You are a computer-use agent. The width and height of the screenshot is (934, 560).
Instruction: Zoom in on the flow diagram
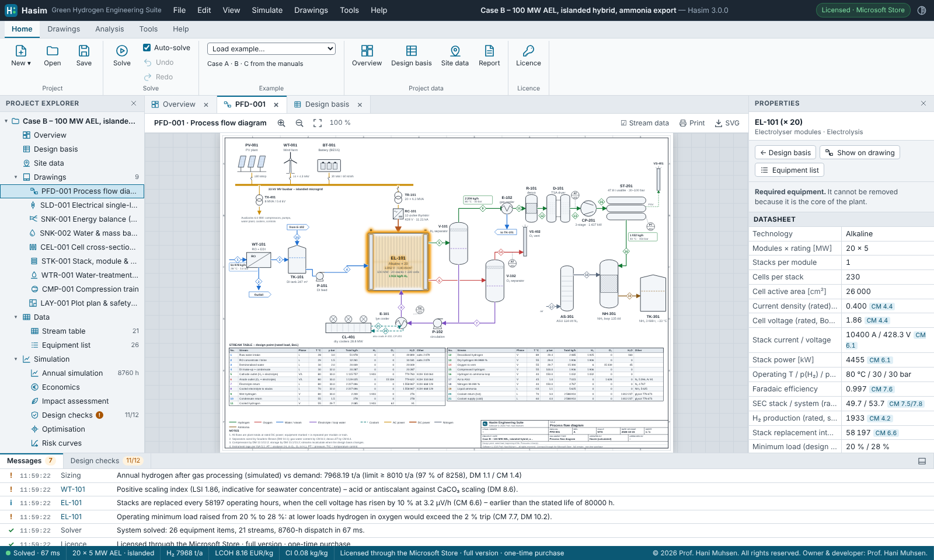281,123
